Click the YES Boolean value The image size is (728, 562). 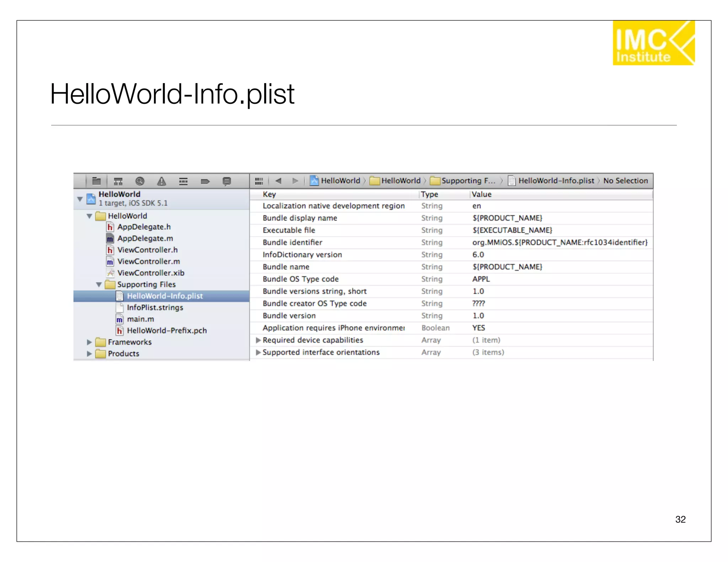coord(478,328)
